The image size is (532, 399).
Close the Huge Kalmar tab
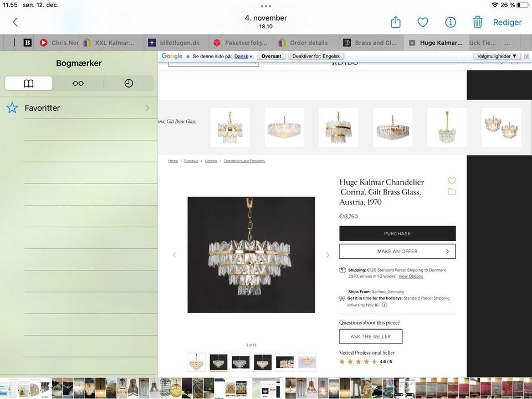pos(412,43)
